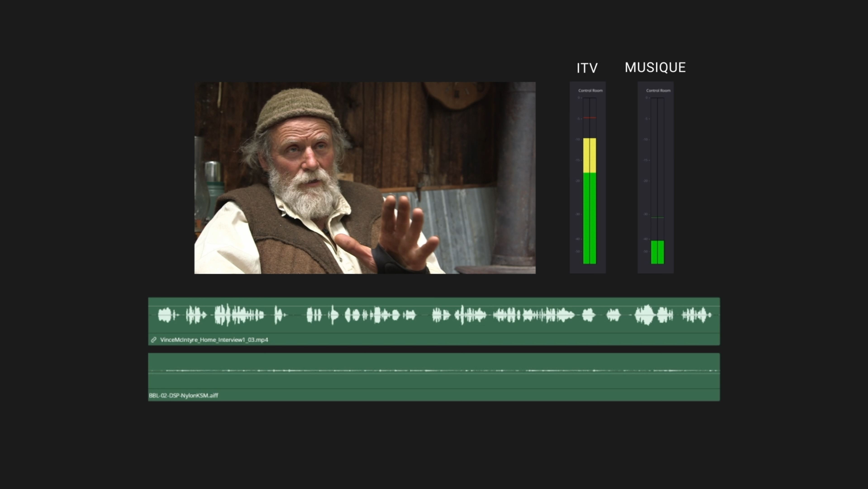
Task: Select the VinceMcIntyre_Home_Interview1_03.mp4 clip name
Action: pyautogui.click(x=214, y=340)
